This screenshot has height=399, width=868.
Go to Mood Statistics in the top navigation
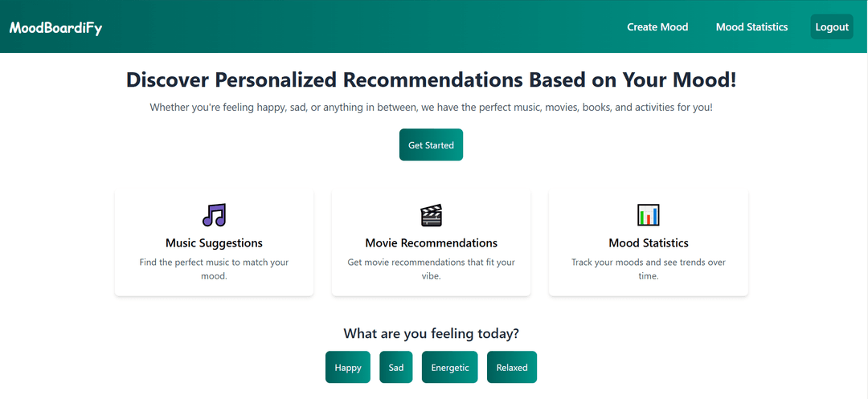[x=751, y=27]
